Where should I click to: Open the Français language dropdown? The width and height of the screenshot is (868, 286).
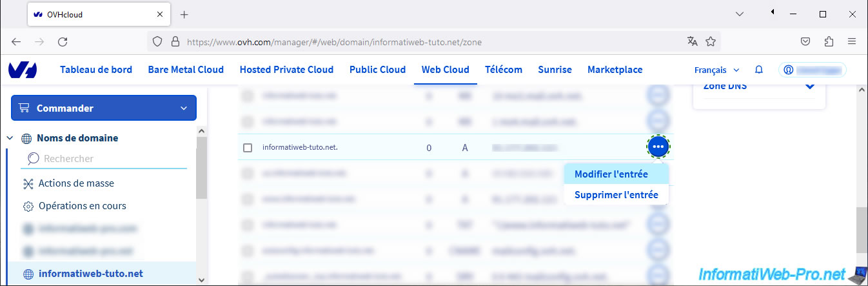click(716, 70)
